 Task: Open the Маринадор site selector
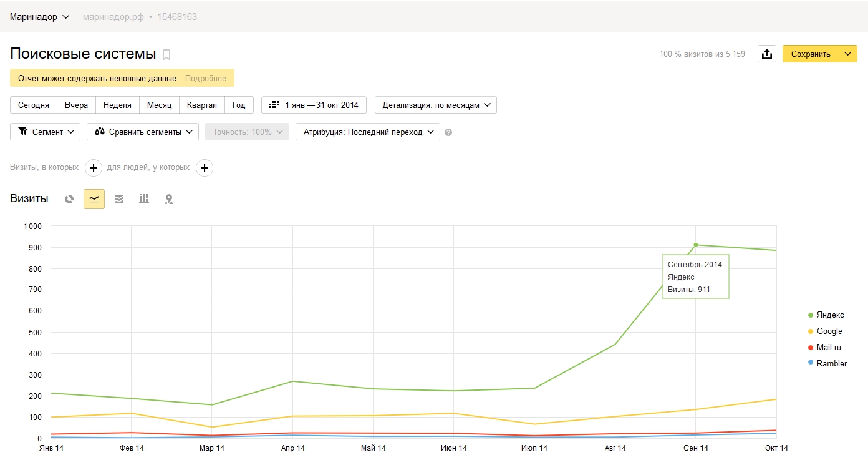(x=40, y=17)
